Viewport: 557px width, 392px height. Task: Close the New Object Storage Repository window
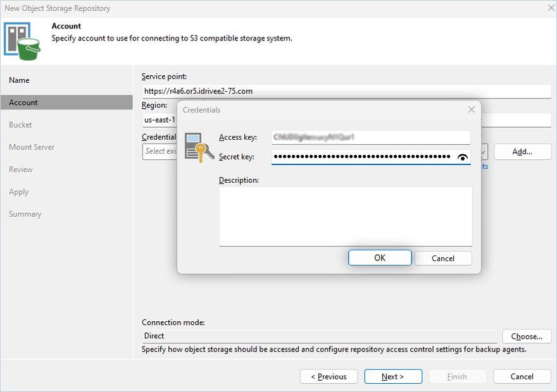(549, 8)
